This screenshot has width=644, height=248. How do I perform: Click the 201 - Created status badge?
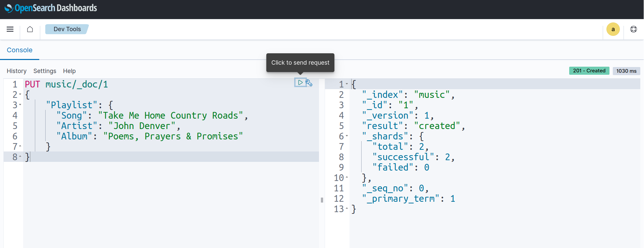(x=589, y=71)
